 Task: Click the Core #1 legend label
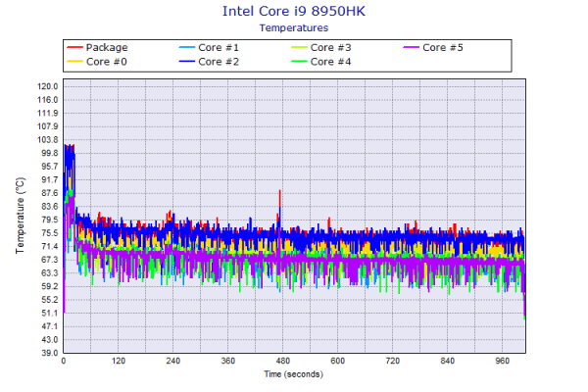219,47
